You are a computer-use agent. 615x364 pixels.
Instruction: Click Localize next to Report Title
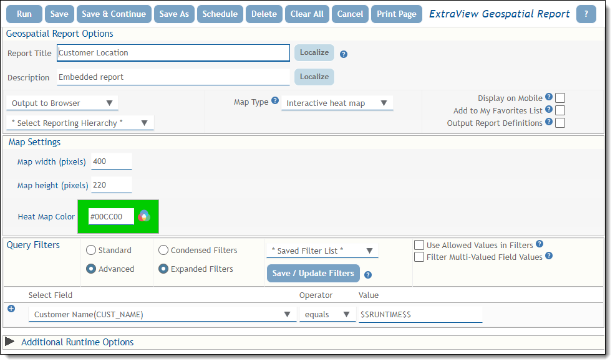pyautogui.click(x=314, y=52)
